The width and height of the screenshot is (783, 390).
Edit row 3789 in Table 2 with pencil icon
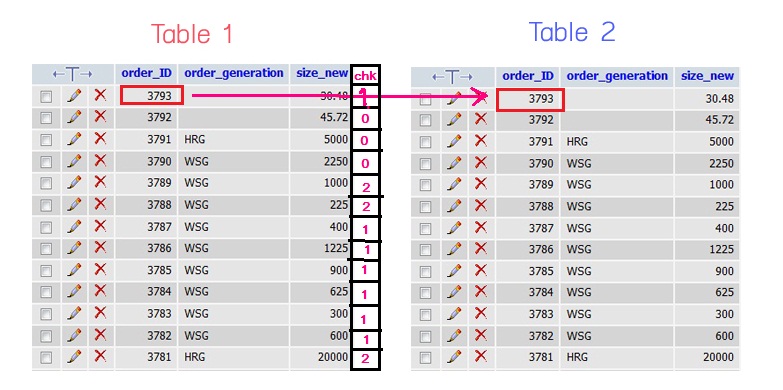[x=454, y=185]
